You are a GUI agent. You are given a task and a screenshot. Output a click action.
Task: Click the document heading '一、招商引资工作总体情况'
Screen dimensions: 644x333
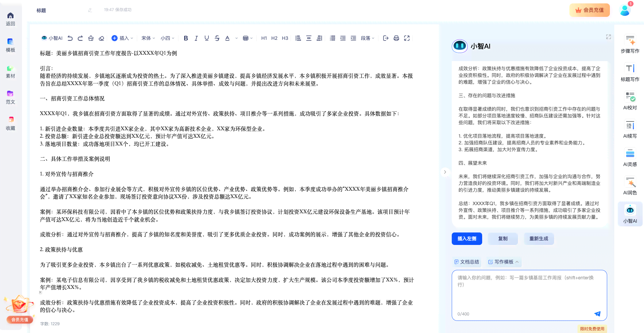tap(72, 99)
